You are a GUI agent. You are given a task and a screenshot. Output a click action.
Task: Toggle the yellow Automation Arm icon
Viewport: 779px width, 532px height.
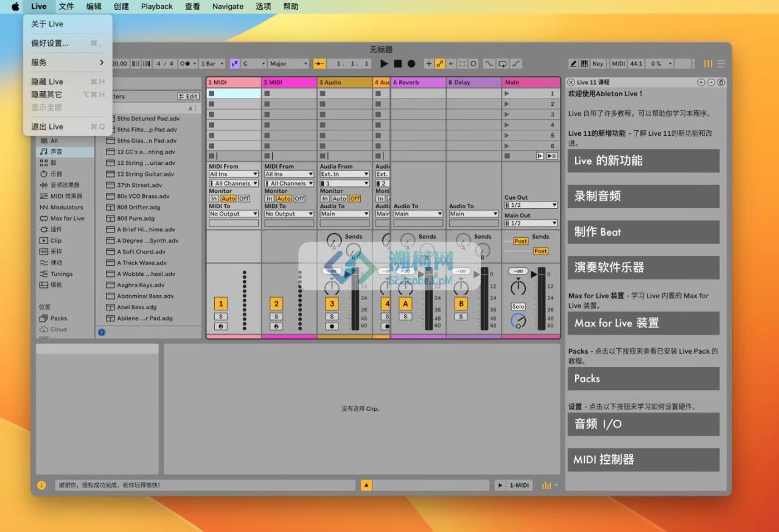[440, 63]
